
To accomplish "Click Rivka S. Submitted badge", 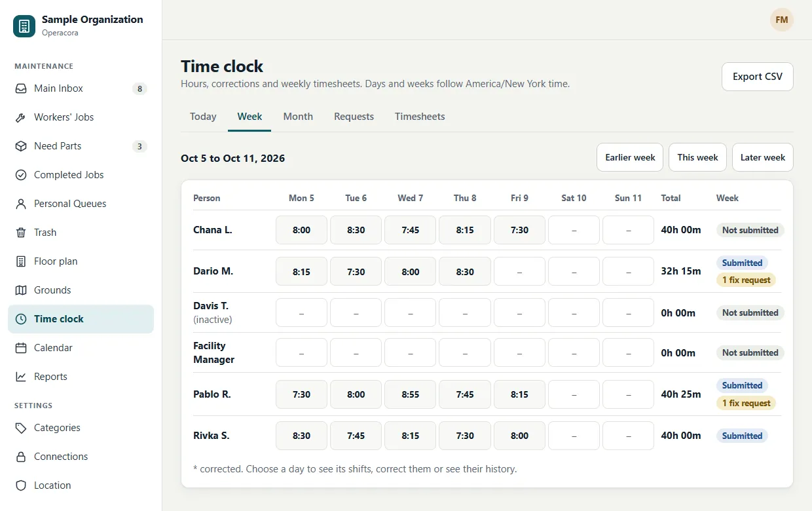I will [x=742, y=436].
